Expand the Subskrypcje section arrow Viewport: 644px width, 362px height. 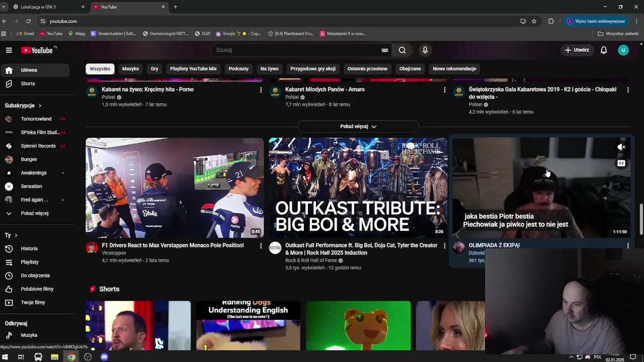(40, 106)
